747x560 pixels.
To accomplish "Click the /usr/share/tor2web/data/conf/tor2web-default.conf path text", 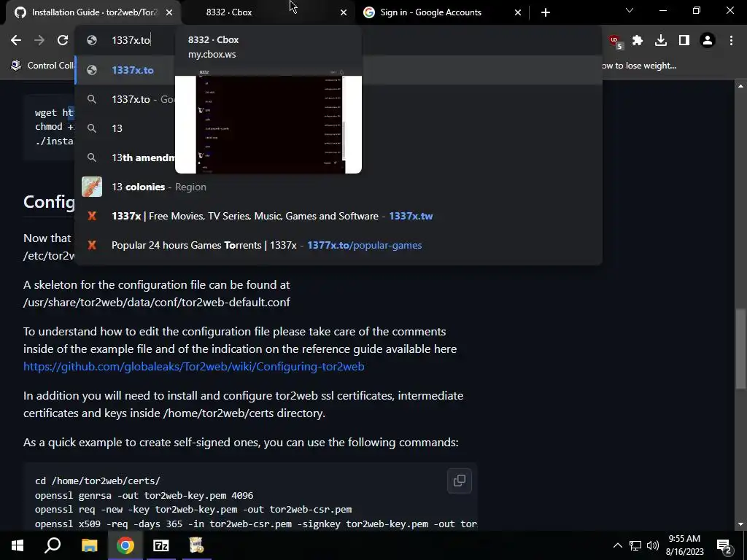I will [x=157, y=303].
